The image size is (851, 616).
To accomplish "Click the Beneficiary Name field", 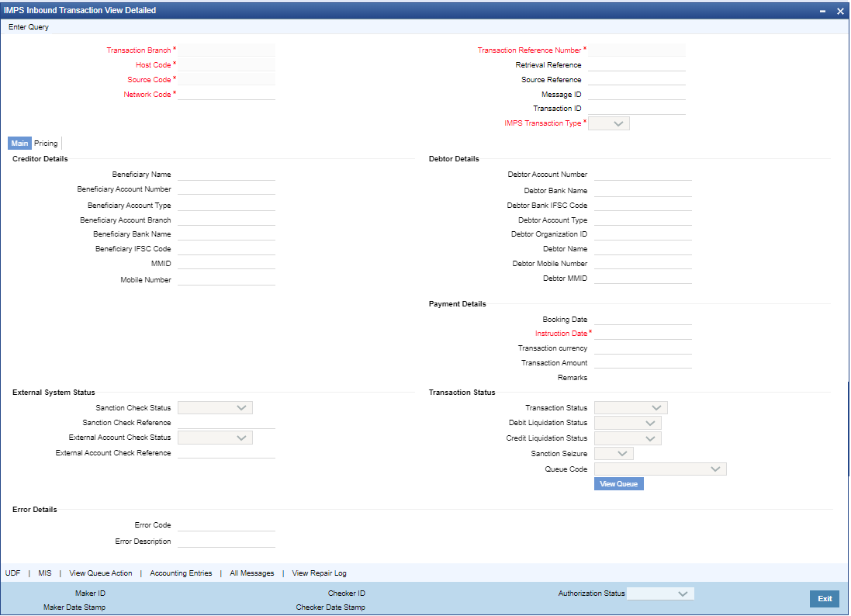I will [227, 175].
